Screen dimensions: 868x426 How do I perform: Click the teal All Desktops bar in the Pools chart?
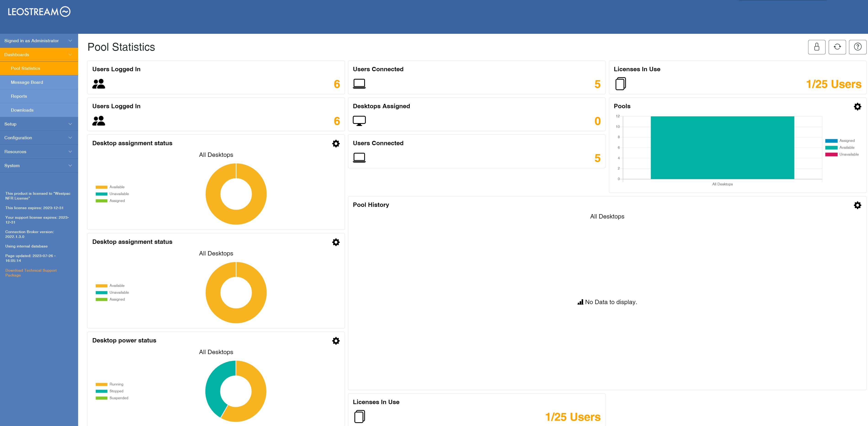[722, 147]
